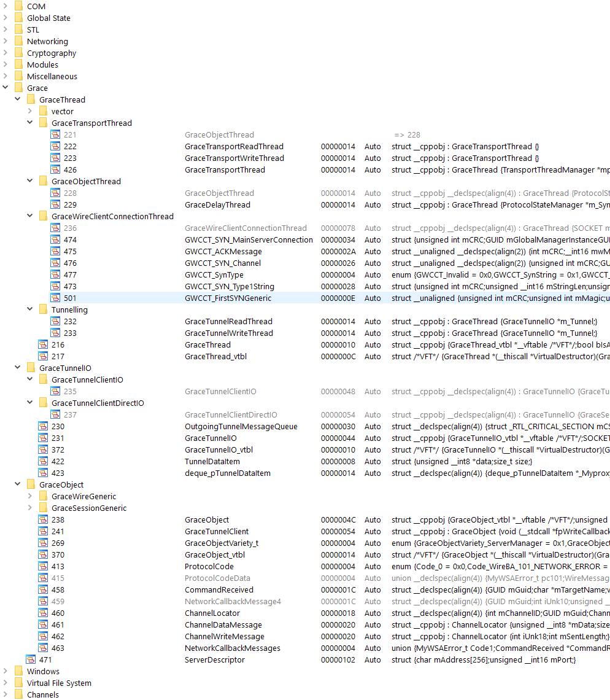Viewport: 610px width, 700px height.
Task: Click the name deque_pTunnelDataItem
Action: click(228, 473)
